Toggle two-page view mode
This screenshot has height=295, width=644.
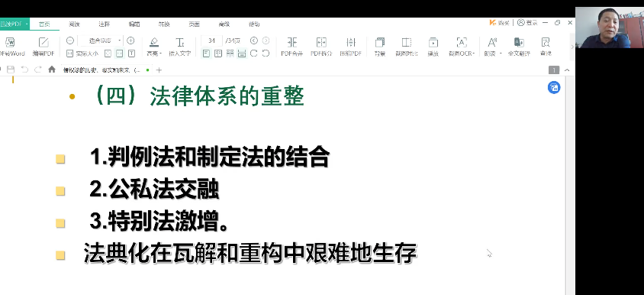coord(218,53)
